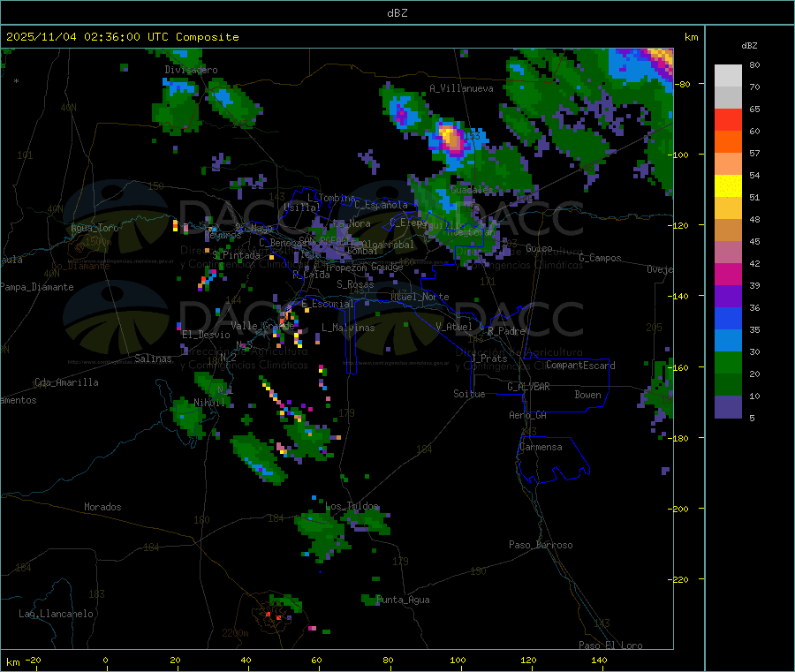Click the V_Atuel map label
The width and height of the screenshot is (795, 672).
coord(454,327)
